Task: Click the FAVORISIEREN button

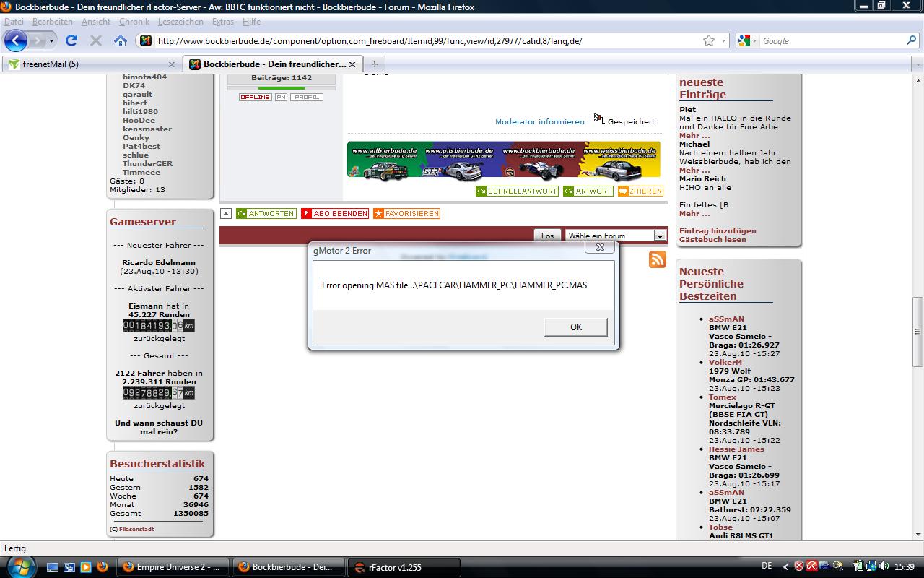Action: [406, 214]
